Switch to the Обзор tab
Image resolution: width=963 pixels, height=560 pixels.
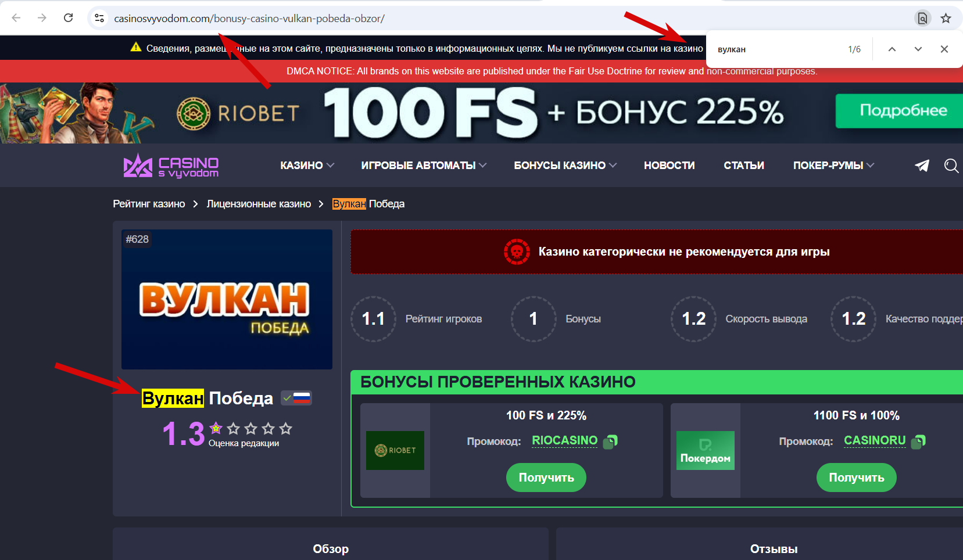coord(331,549)
